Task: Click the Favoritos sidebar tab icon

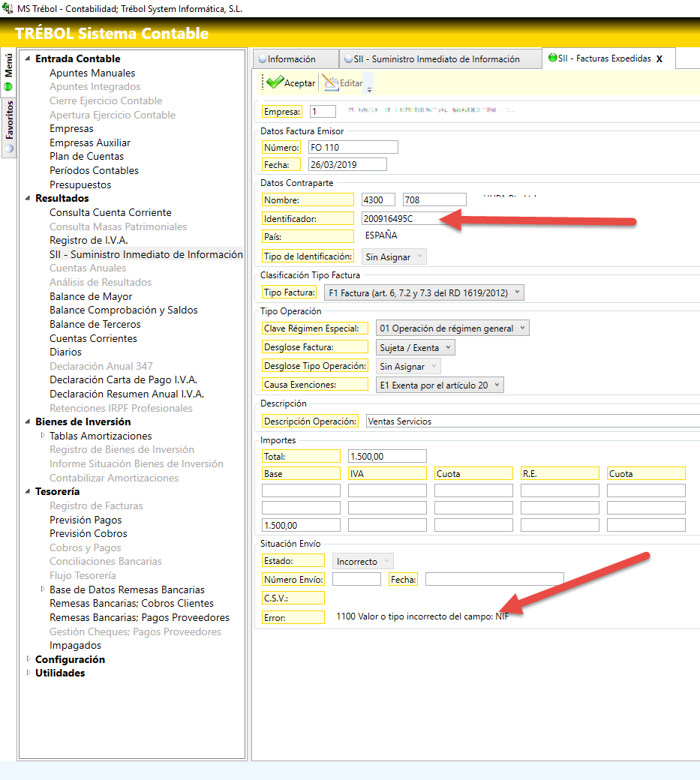Action: click(x=9, y=148)
